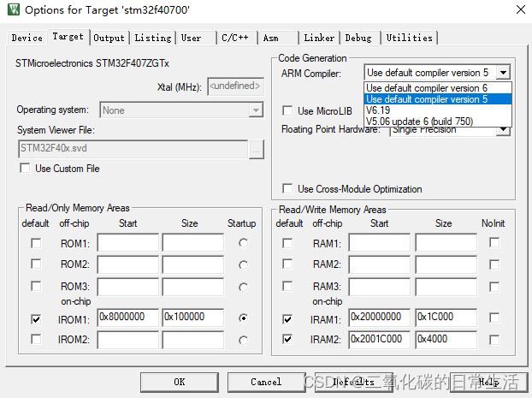Click the IROM1 Start field 0x8000000
The image size is (532, 398).
click(128, 318)
